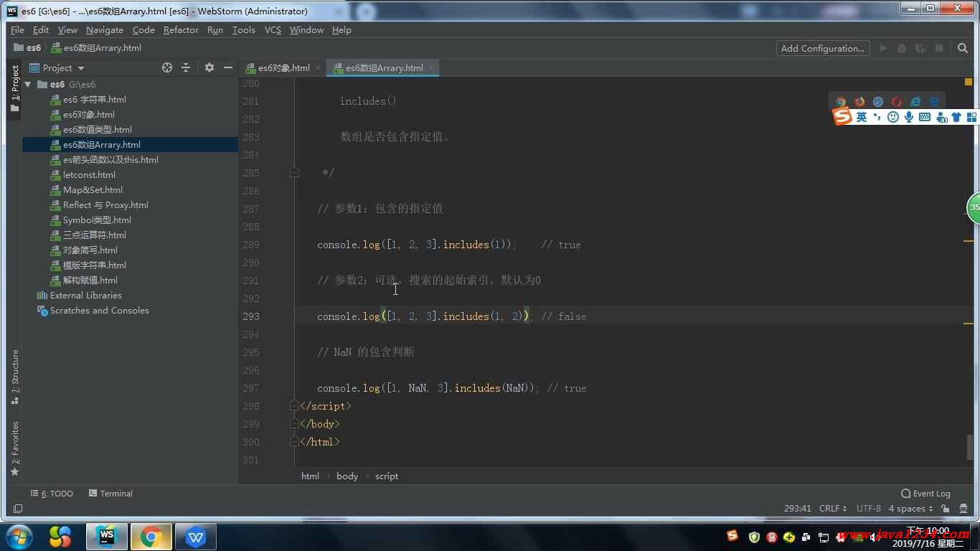Collapse all nodes in the Project panel
980x551 pixels.
click(x=186, y=67)
